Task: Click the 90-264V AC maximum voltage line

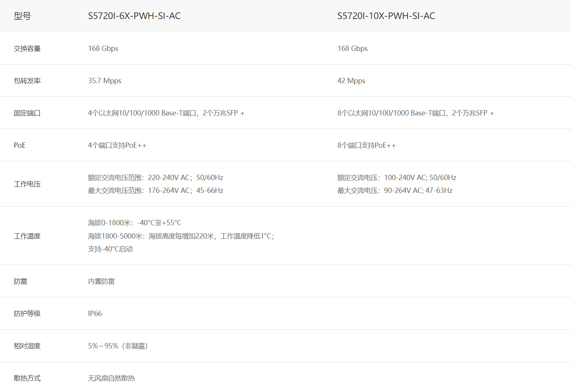Action: pyautogui.click(x=395, y=191)
